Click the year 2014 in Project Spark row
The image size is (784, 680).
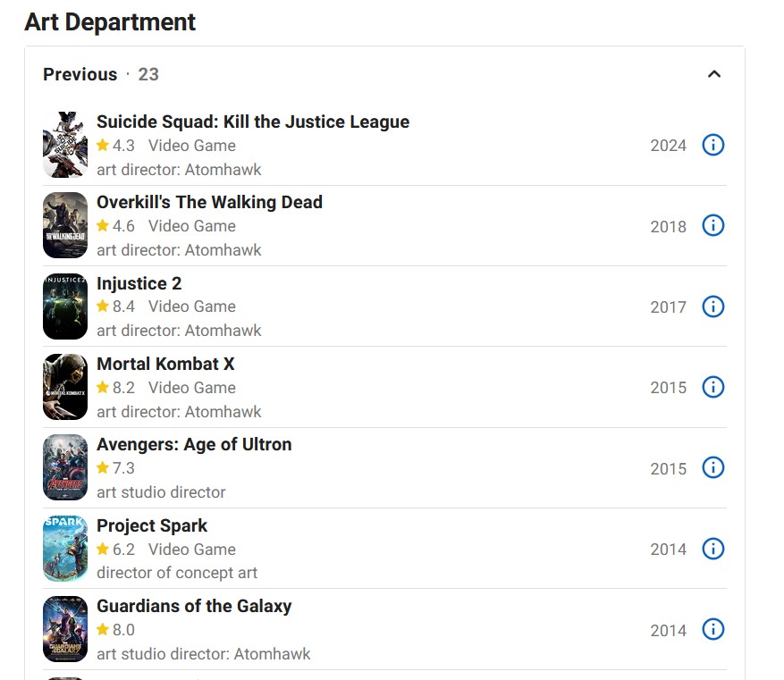click(x=668, y=550)
